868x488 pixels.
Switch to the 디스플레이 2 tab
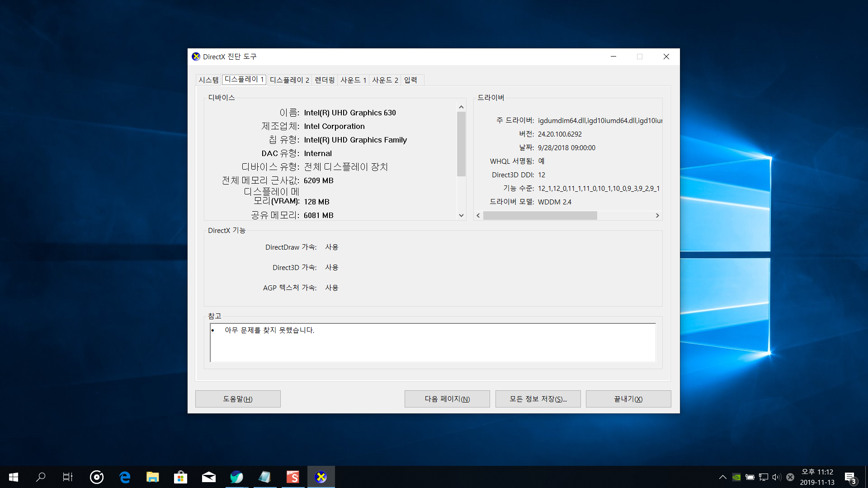tap(289, 80)
